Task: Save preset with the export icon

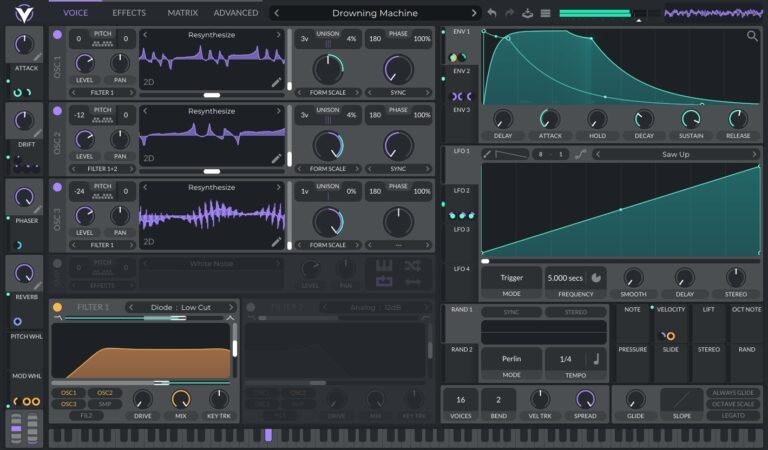Action: click(528, 13)
